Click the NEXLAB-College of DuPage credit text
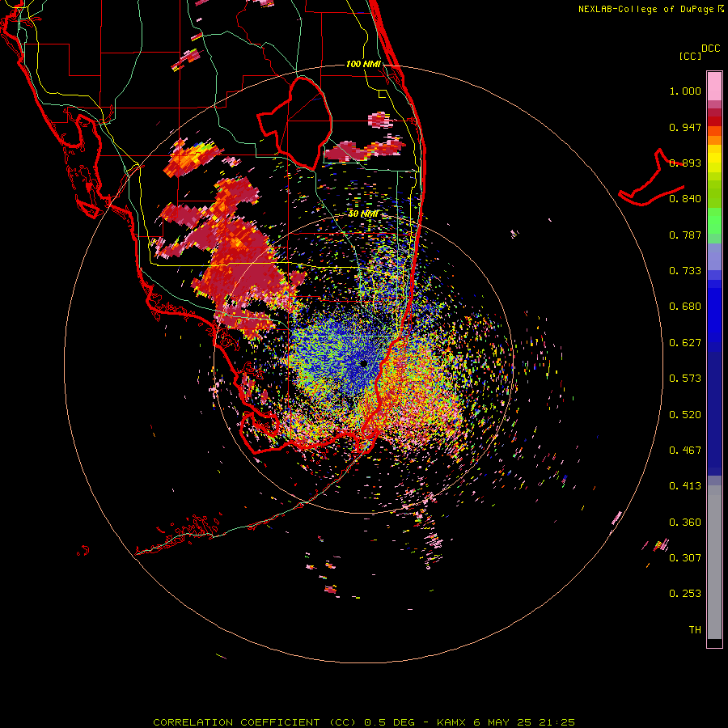 [645, 9]
